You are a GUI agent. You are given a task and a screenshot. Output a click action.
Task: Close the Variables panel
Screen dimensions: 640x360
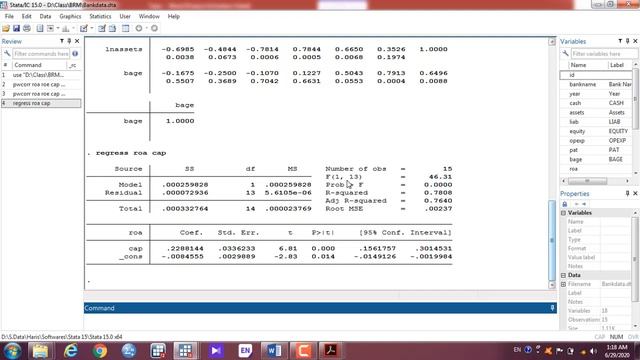pyautogui.click(x=635, y=41)
